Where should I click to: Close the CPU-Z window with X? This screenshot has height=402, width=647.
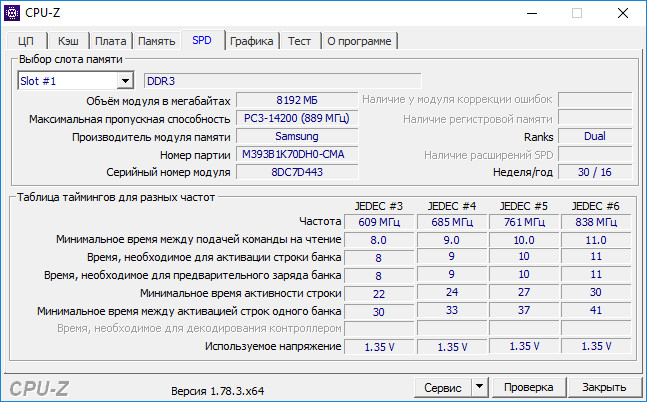coord(623,13)
